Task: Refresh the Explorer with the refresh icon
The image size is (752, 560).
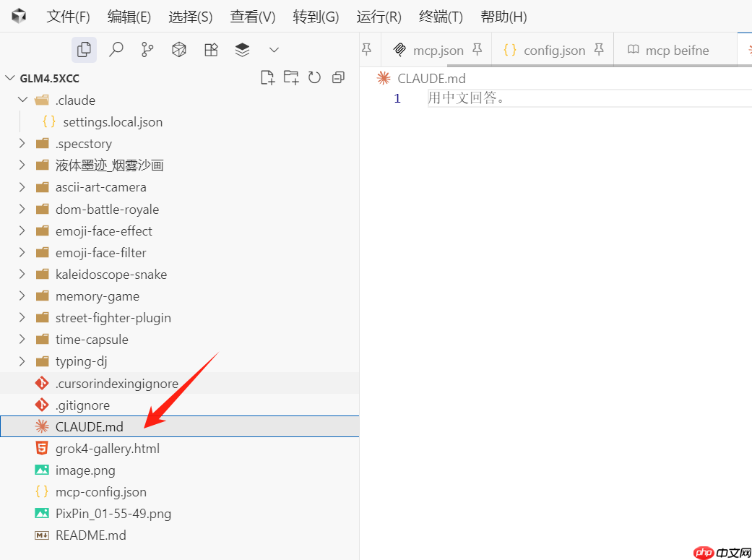Action: point(314,77)
